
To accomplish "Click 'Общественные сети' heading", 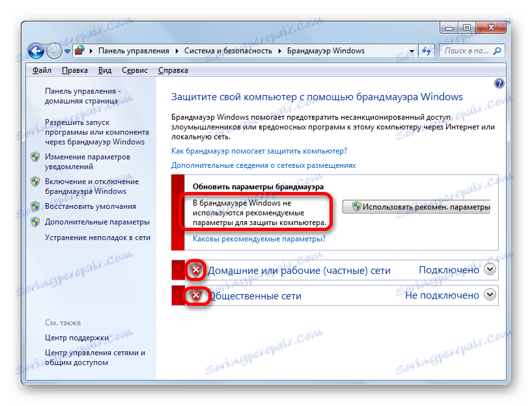I will 255,295.
